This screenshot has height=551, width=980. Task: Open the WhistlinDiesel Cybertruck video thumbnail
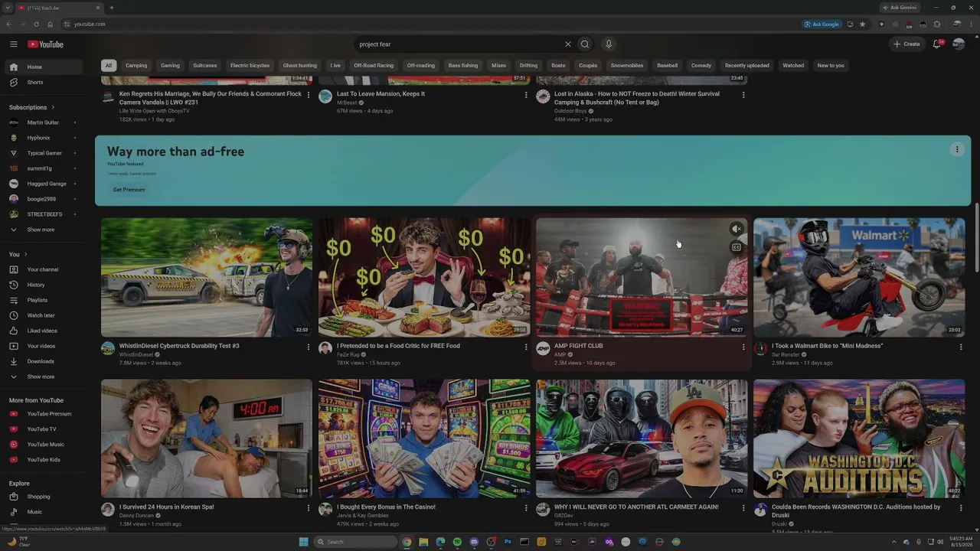click(x=207, y=277)
